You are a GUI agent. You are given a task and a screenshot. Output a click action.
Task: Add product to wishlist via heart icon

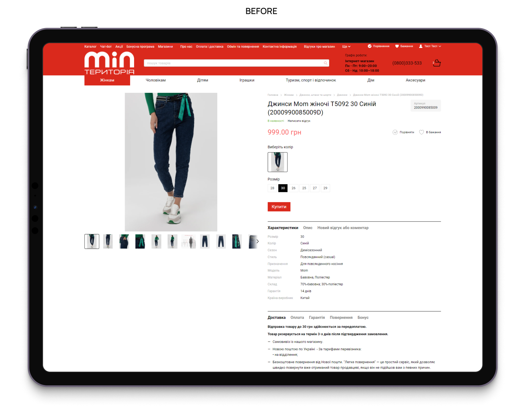point(422,132)
